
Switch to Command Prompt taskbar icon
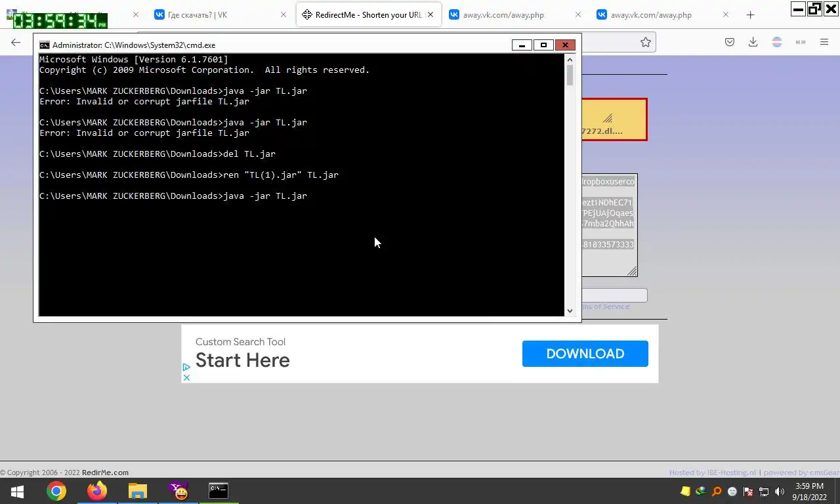coord(219,491)
